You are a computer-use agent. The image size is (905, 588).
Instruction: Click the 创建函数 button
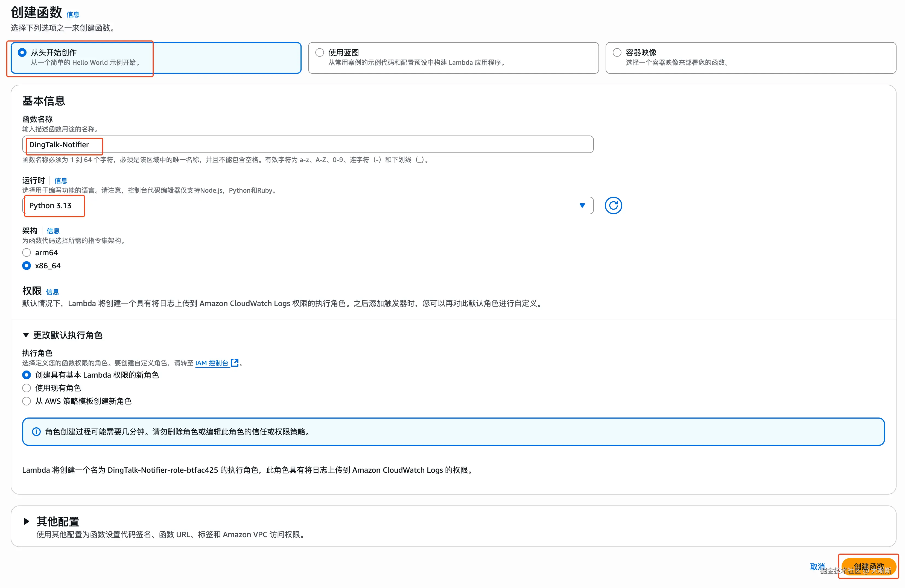[868, 566]
